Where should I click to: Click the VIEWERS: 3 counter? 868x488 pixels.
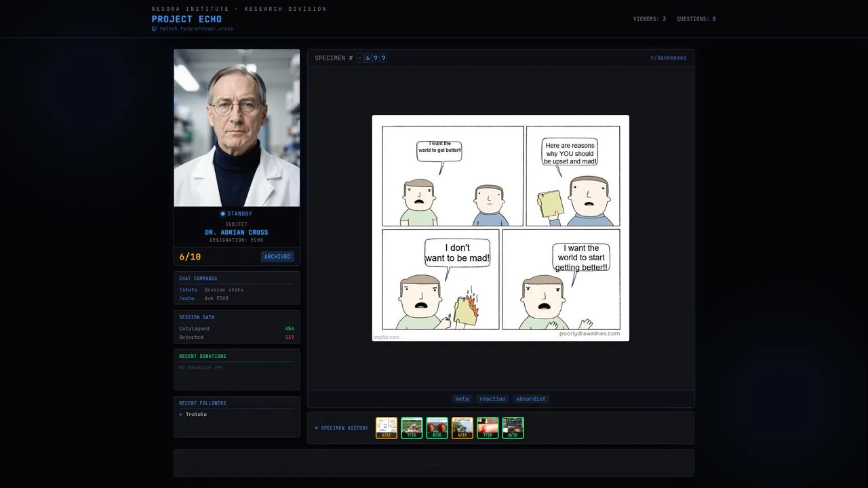pyautogui.click(x=650, y=19)
